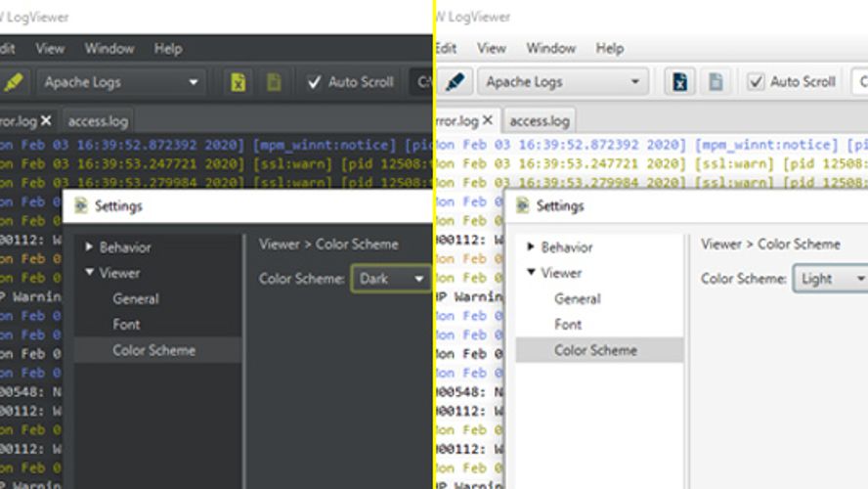Viewport: 868px width, 489px height.
Task: Select Color Scheme item in dark Settings tree
Action: tap(157, 350)
